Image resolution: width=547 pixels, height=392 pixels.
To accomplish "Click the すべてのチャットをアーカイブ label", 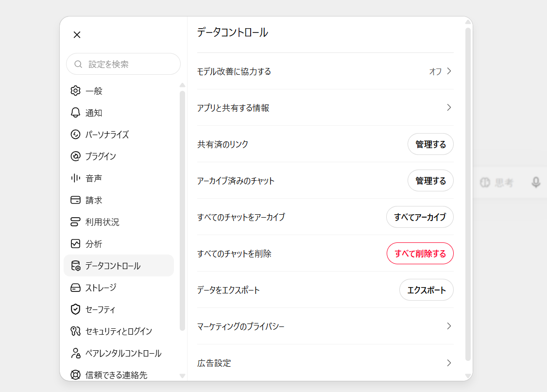I will coord(241,217).
